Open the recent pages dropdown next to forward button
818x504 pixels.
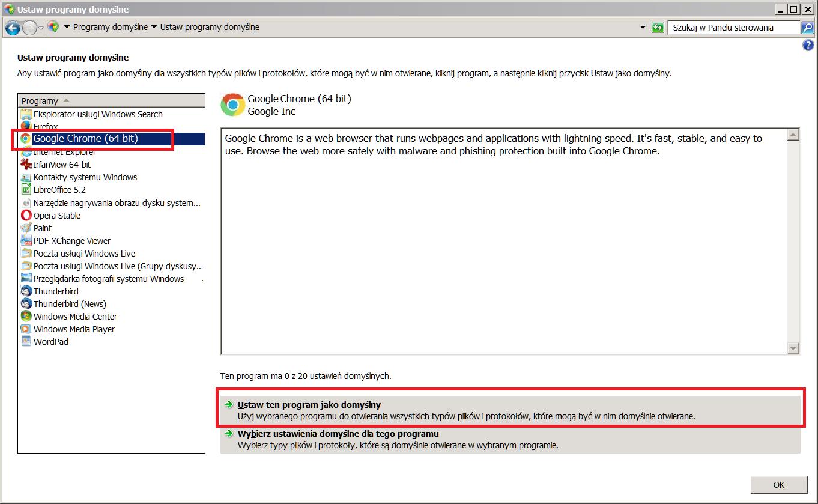tap(41, 28)
